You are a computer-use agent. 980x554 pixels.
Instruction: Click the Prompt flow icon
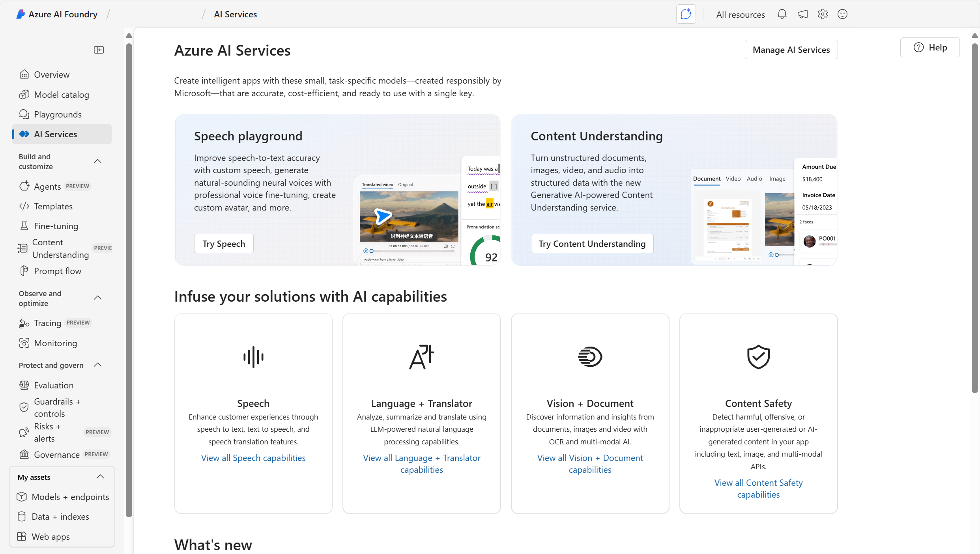tap(24, 271)
